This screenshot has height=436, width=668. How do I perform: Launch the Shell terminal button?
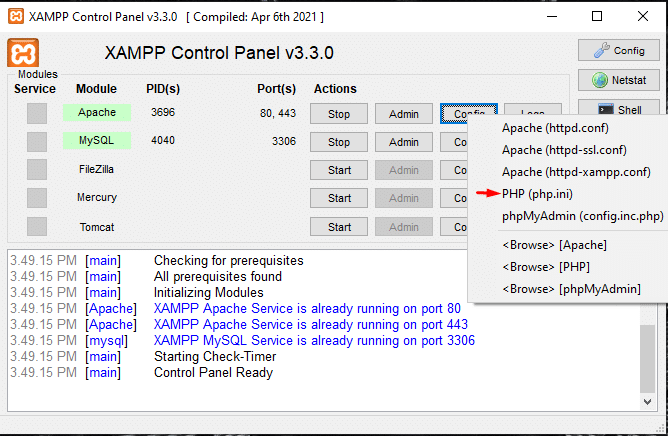pyautogui.click(x=619, y=108)
